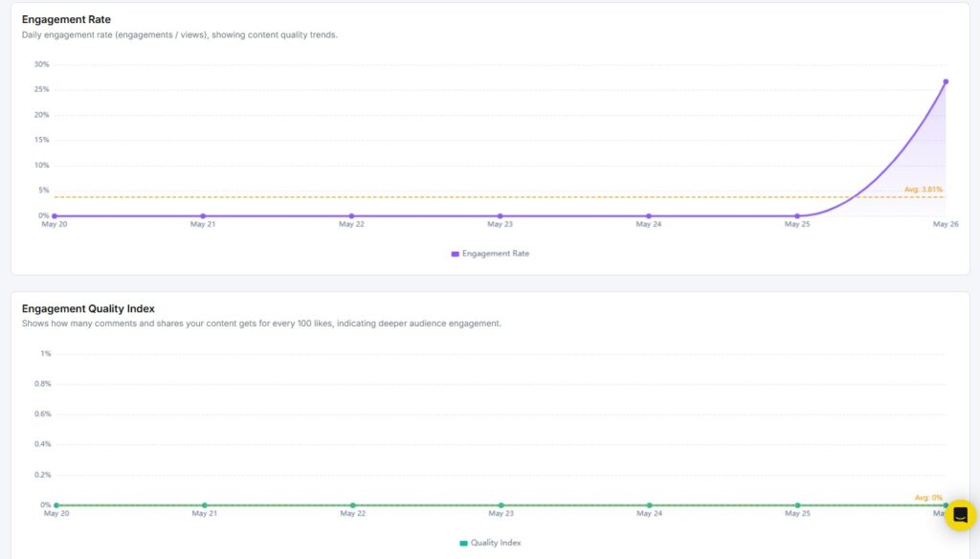Select the May 21 point on Engagement Rate line
This screenshot has height=559, width=980.
coord(203,216)
